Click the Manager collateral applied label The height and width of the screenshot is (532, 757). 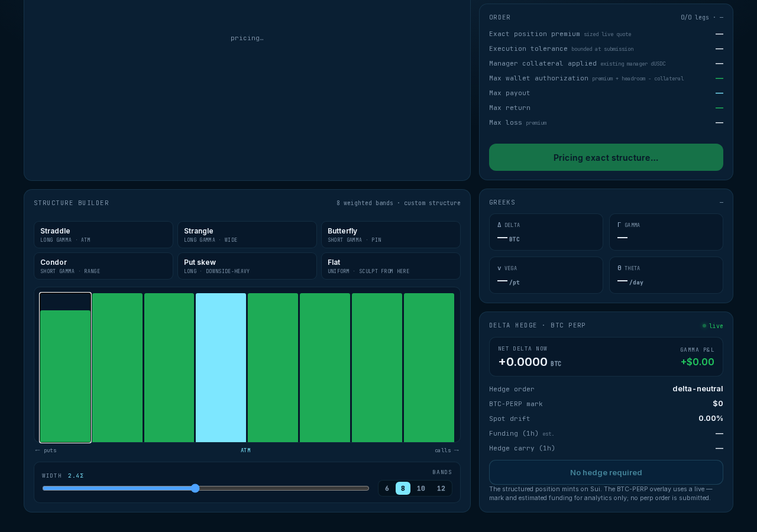click(x=543, y=63)
